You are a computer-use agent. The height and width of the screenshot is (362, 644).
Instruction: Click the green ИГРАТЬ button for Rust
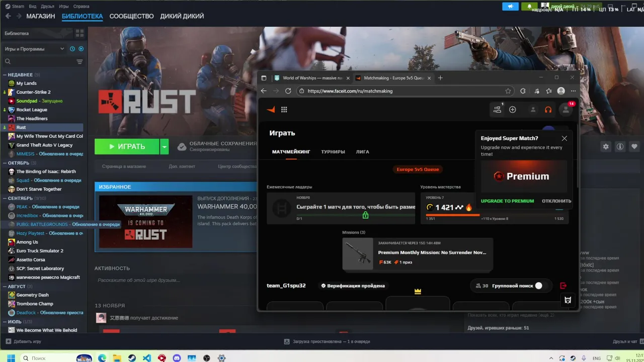(x=127, y=146)
